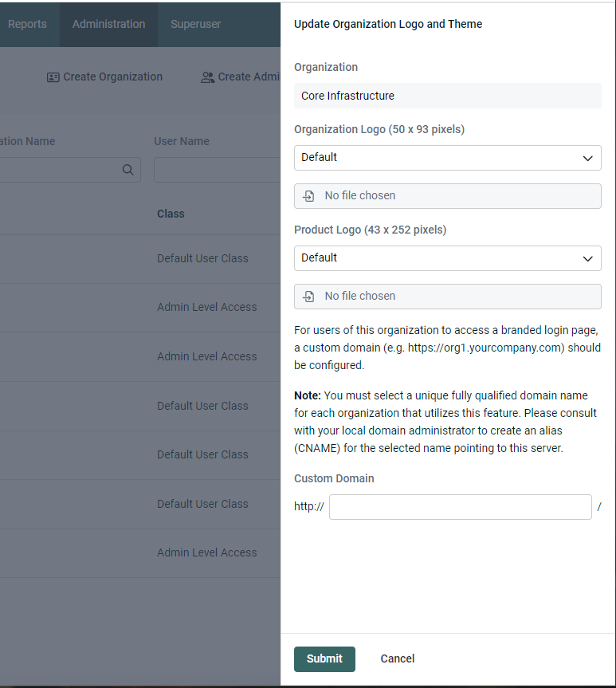Click the Organization Logo dropdown chevron
The image size is (616, 688).
click(x=587, y=158)
